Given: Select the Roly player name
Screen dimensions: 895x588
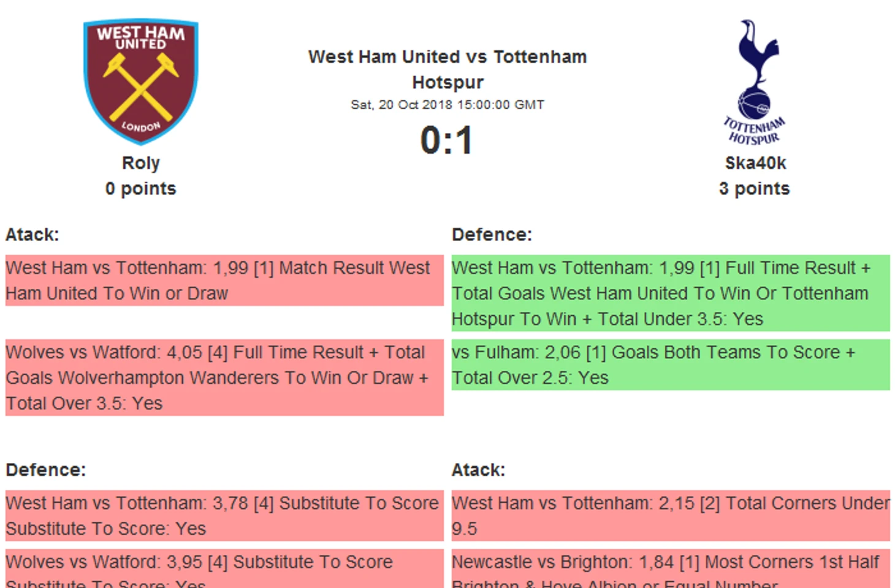Looking at the screenshot, I should click(141, 163).
